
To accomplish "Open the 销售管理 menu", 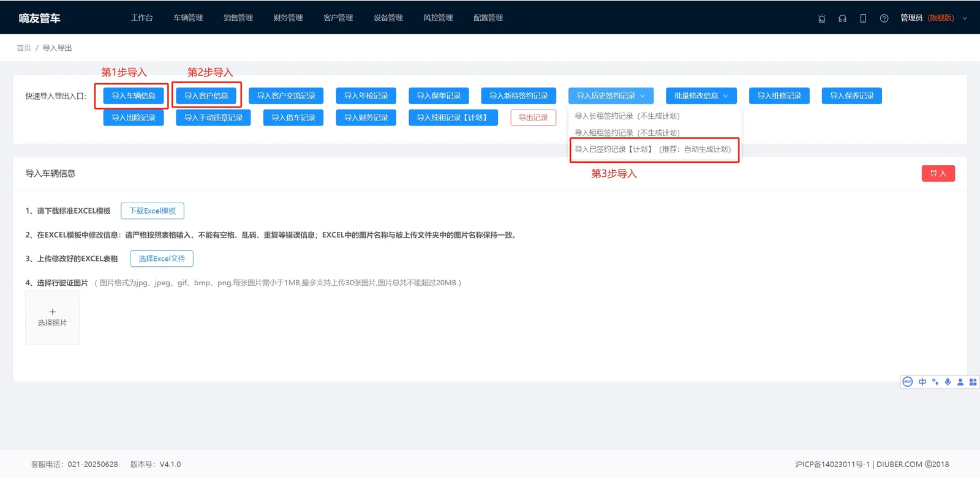I will click(x=238, y=18).
